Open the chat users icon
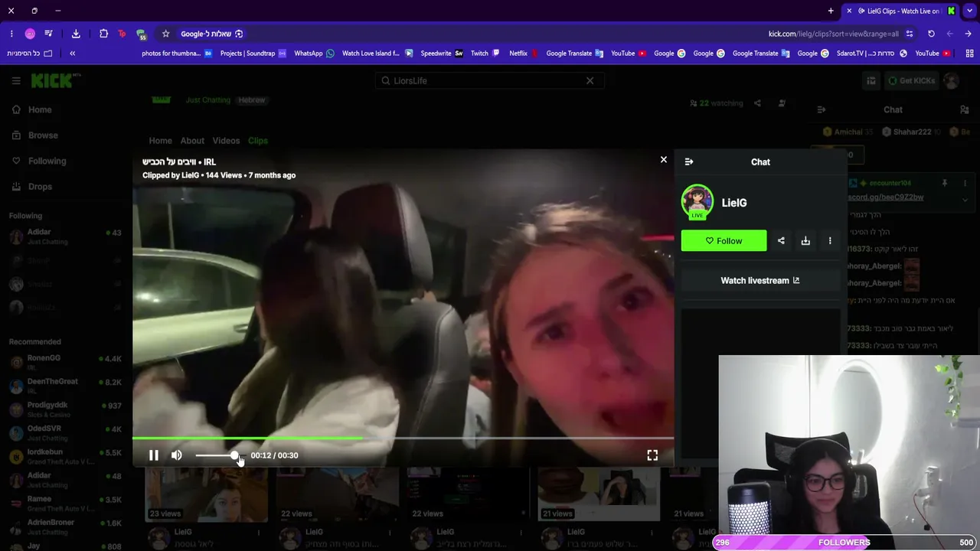This screenshot has width=980, height=551. (x=964, y=109)
